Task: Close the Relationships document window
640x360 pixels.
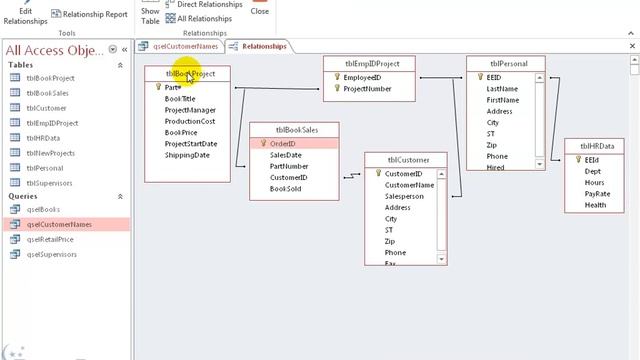Action: [632, 46]
